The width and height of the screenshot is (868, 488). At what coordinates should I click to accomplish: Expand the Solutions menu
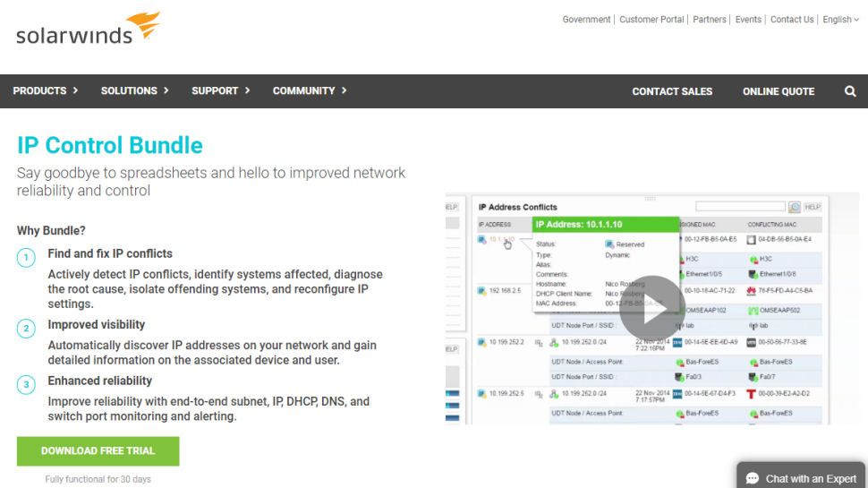[x=134, y=90]
